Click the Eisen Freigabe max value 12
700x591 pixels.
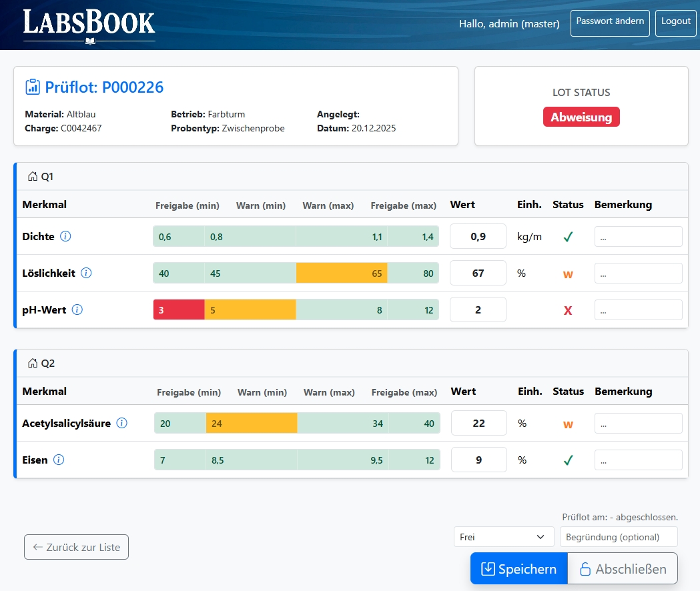pos(430,460)
